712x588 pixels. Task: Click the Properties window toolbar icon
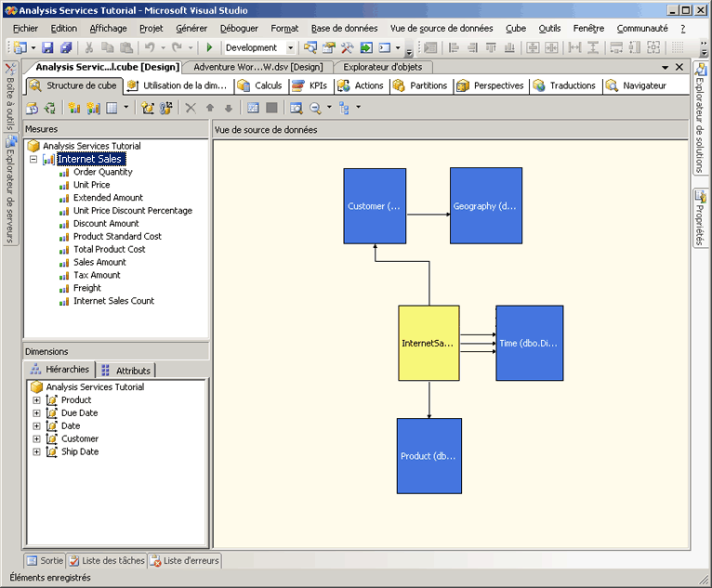(327, 47)
